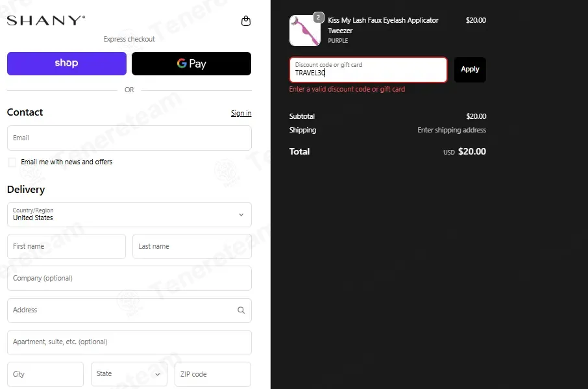Open the Sign in link

[241, 113]
